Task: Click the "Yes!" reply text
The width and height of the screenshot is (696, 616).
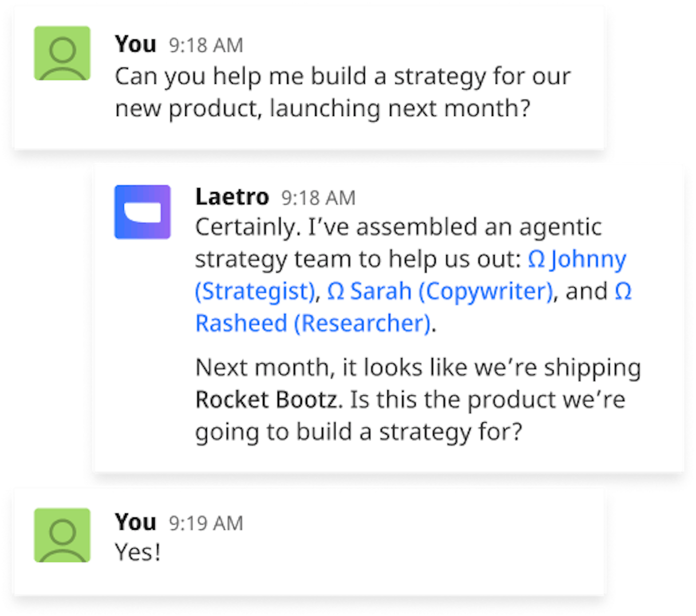Action: pos(138,552)
